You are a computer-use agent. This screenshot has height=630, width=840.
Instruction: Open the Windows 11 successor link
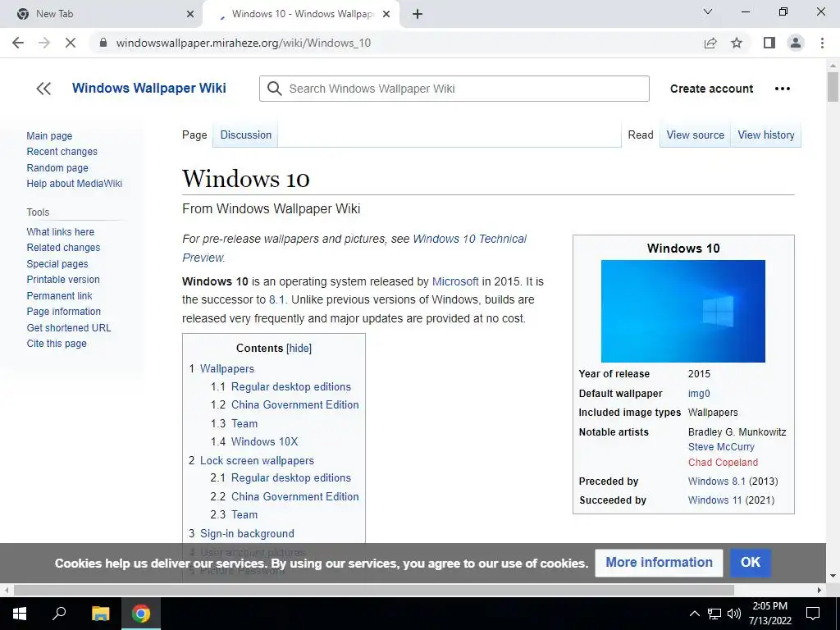click(714, 500)
